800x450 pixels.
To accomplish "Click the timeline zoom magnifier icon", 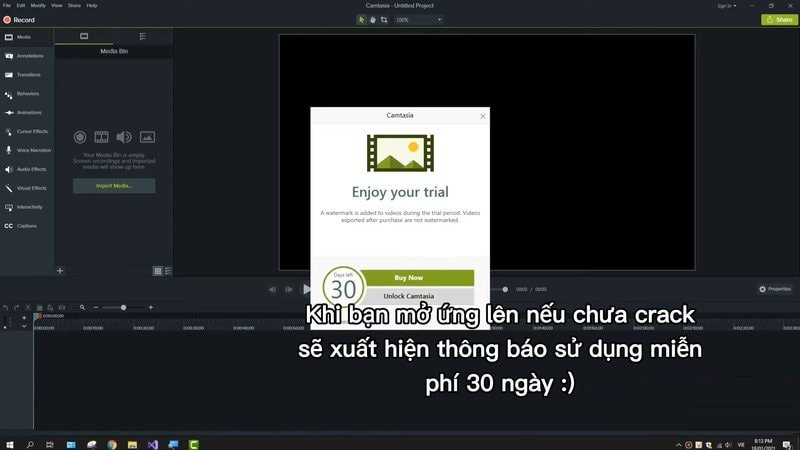I will (82, 308).
